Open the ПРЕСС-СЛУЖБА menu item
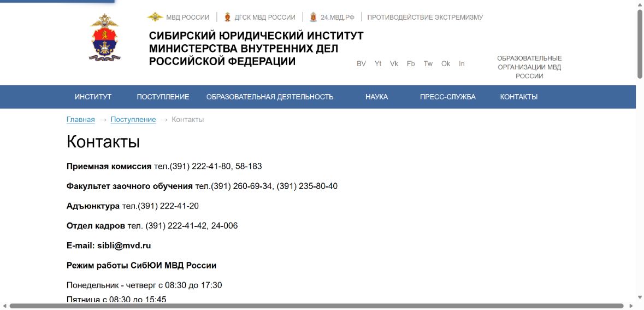This screenshot has width=644, height=310. [448, 97]
